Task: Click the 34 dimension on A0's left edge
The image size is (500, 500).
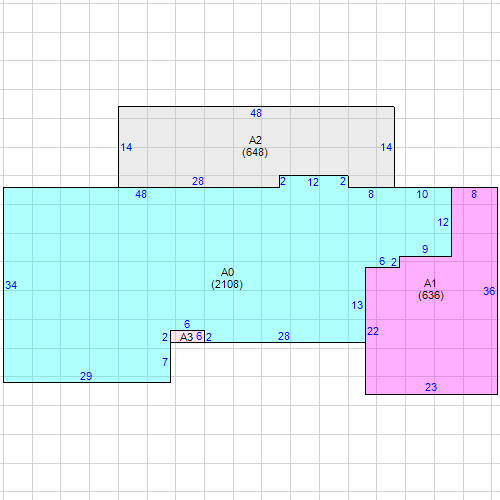Action: pos(11,285)
